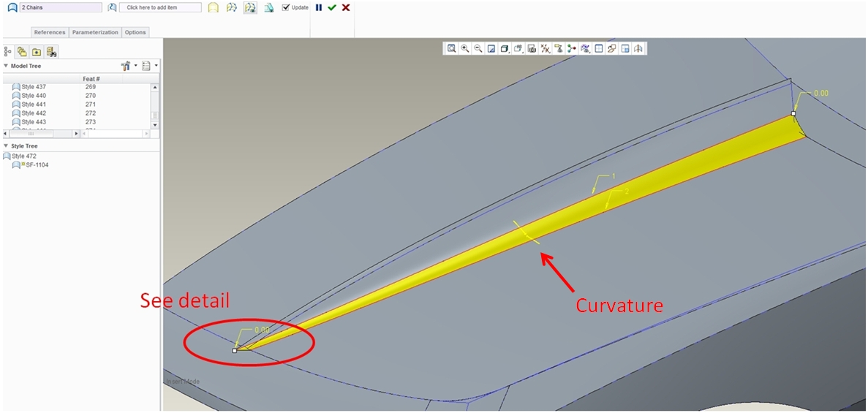Click the surface display shapes icon
Screen dimensions: 868x413
point(612,49)
